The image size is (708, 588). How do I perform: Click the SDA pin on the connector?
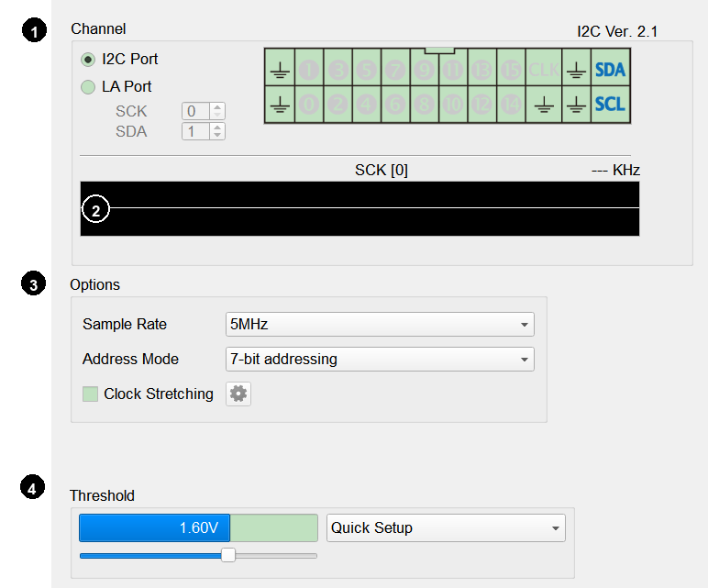(x=611, y=70)
